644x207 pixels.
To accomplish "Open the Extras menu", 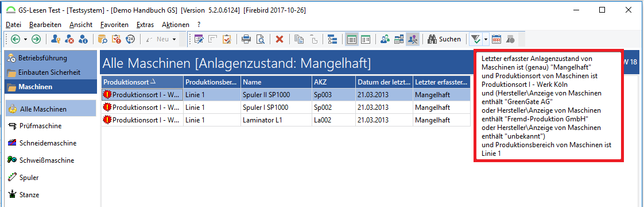I will pyautogui.click(x=145, y=25).
